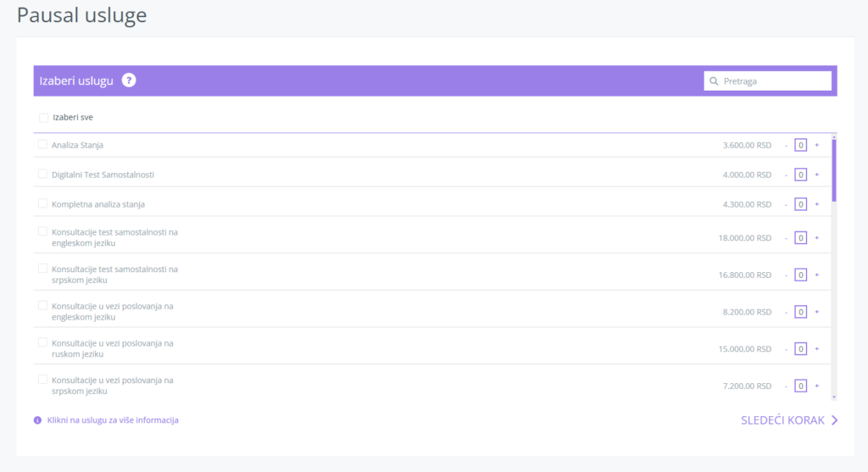This screenshot has width=868, height=472.
Task: Go to SLEDEĆI KORAK
Action: tap(782, 420)
